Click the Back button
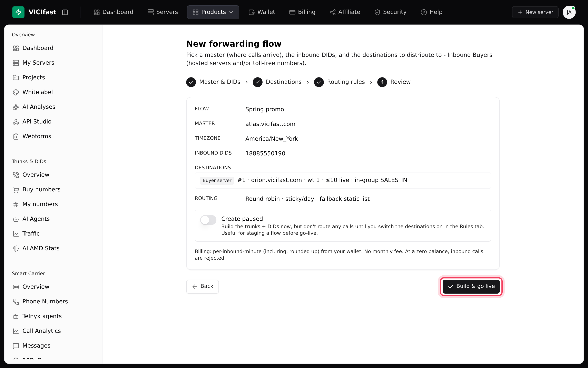The image size is (588, 368). coord(202,286)
